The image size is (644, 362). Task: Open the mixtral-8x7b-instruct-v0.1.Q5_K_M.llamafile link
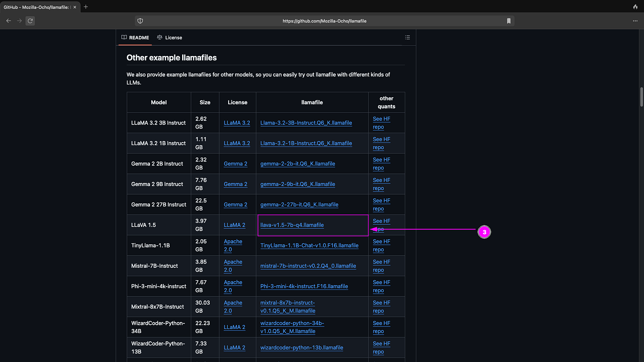[x=288, y=307]
